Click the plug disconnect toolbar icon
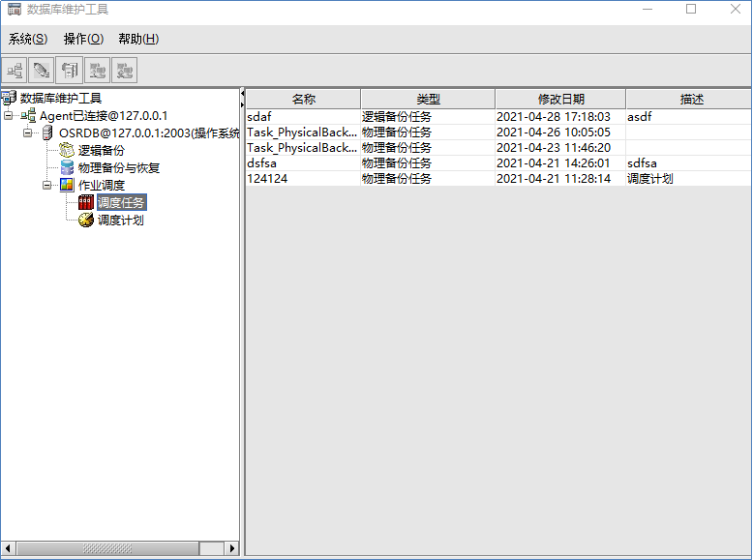 42,71
